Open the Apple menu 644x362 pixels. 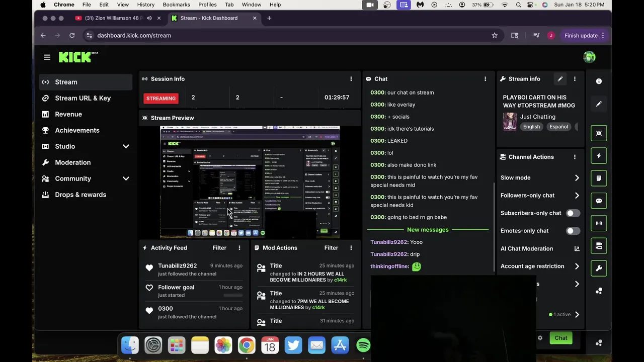tap(43, 5)
